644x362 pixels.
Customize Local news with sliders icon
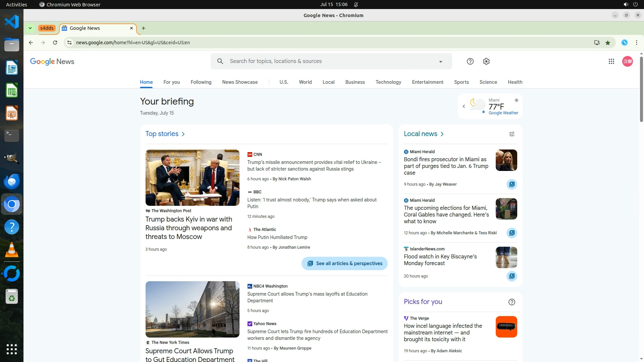point(512,134)
